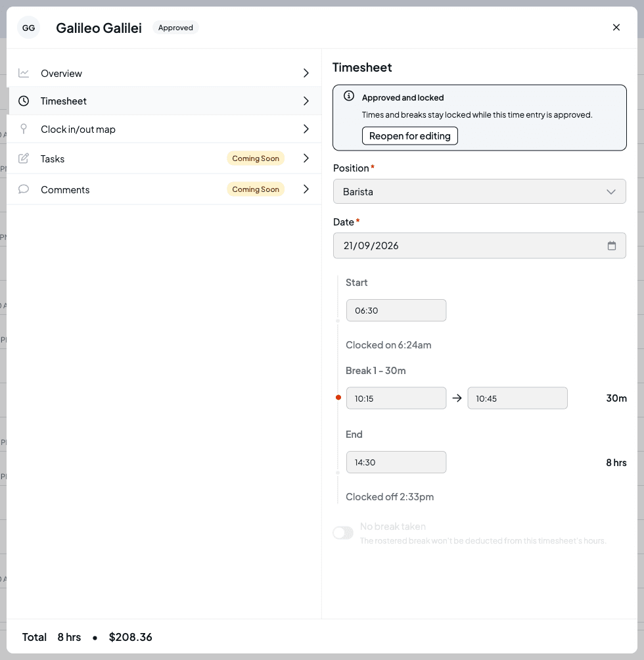The height and width of the screenshot is (660, 644).
Task: Expand Overview using its chevron
Action: 306,73
